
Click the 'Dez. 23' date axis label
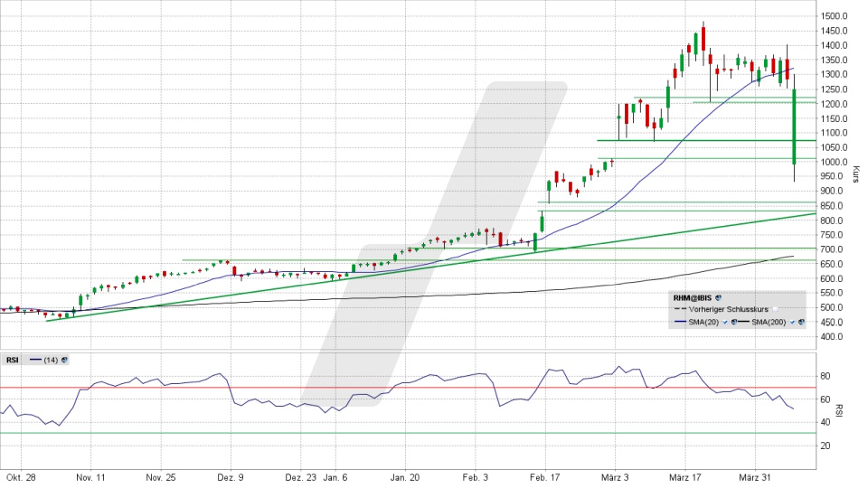click(300, 477)
